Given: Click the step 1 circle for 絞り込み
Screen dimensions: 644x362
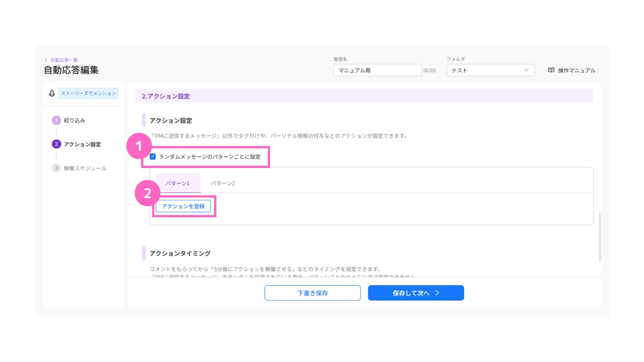Looking at the screenshot, I should click(x=56, y=120).
